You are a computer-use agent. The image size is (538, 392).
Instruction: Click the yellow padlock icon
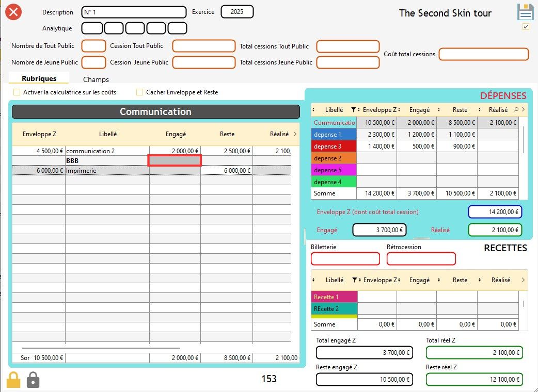click(x=13, y=380)
